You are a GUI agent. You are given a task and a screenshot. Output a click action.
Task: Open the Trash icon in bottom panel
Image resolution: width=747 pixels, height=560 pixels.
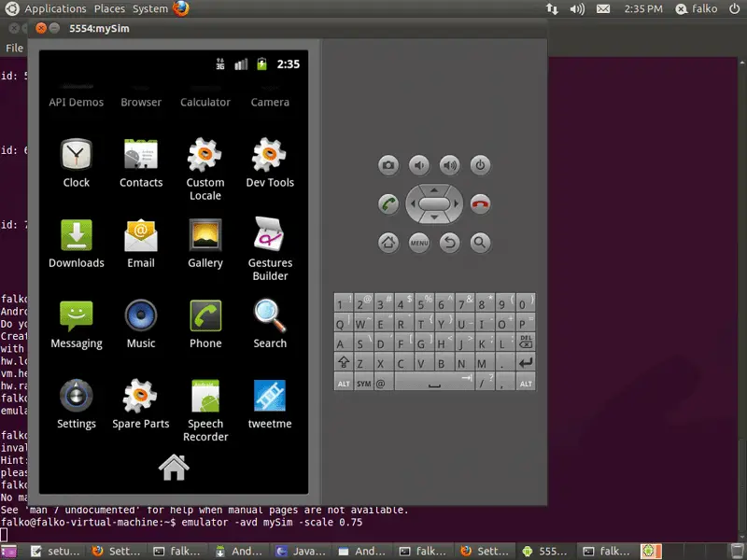(x=737, y=551)
